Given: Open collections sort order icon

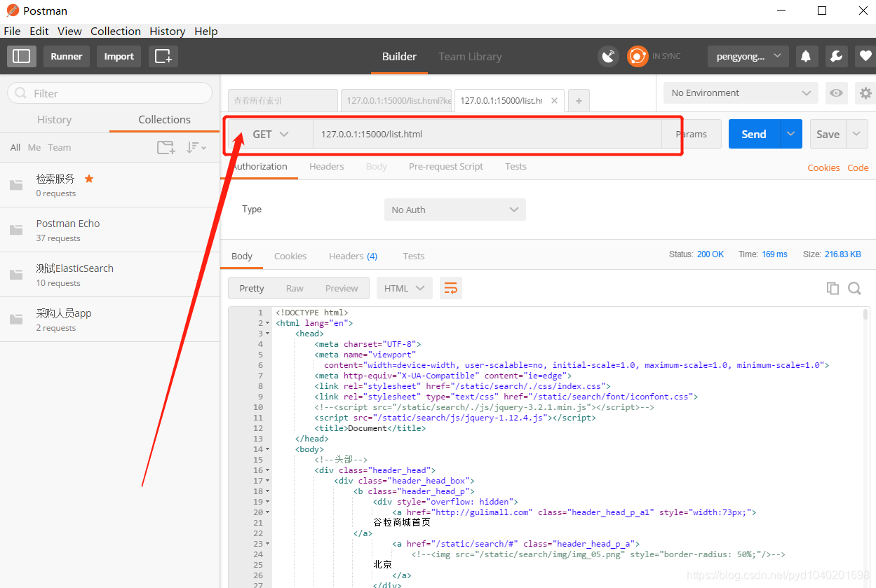Looking at the screenshot, I should (196, 147).
